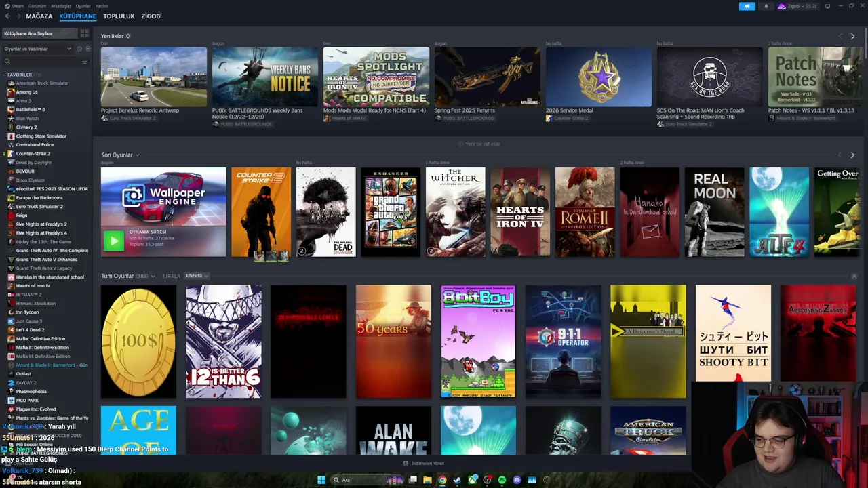The width and height of the screenshot is (868, 488).
Task: Change sort order Alfabetik dropdown
Action: (197, 276)
